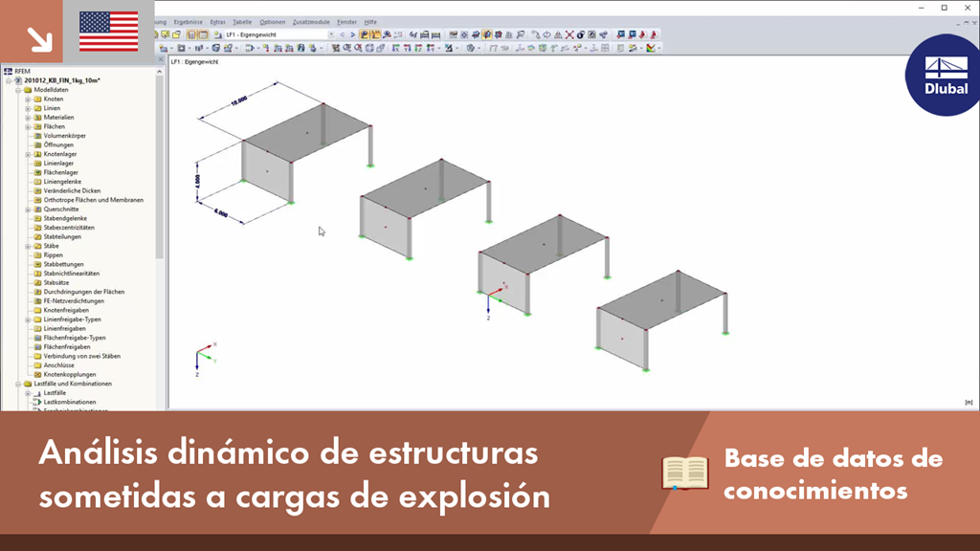The height and width of the screenshot is (551, 980).
Task: Click the Volumenkörper folder icon
Action: (x=37, y=136)
